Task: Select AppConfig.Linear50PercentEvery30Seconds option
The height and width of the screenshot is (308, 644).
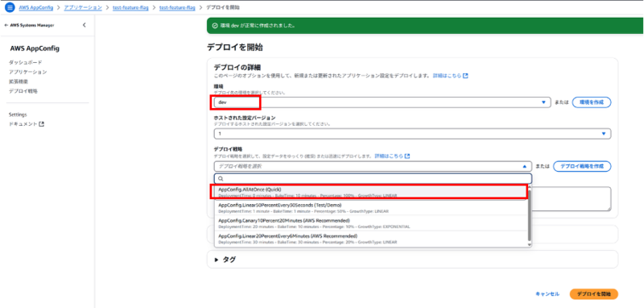Action: (370, 208)
